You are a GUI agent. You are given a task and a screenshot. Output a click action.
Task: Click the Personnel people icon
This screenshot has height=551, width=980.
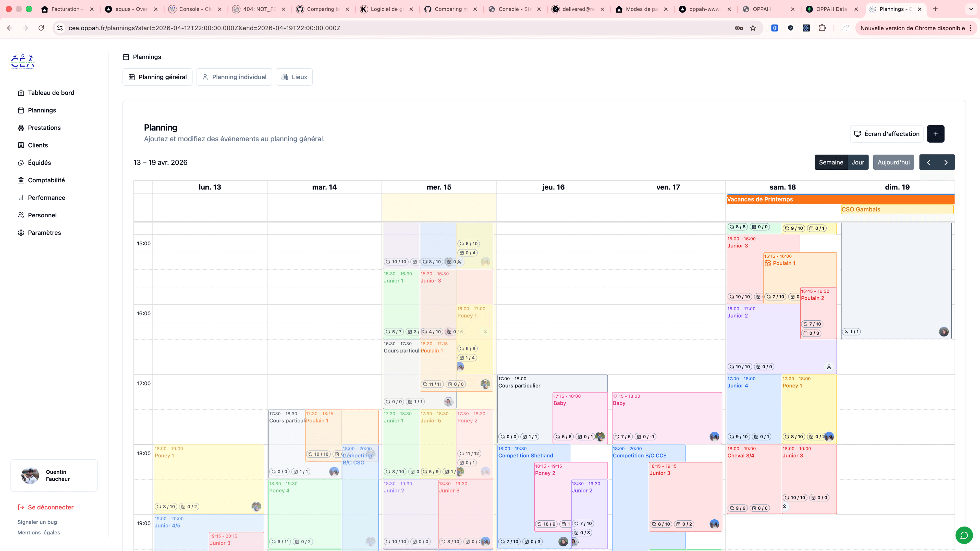click(x=21, y=215)
